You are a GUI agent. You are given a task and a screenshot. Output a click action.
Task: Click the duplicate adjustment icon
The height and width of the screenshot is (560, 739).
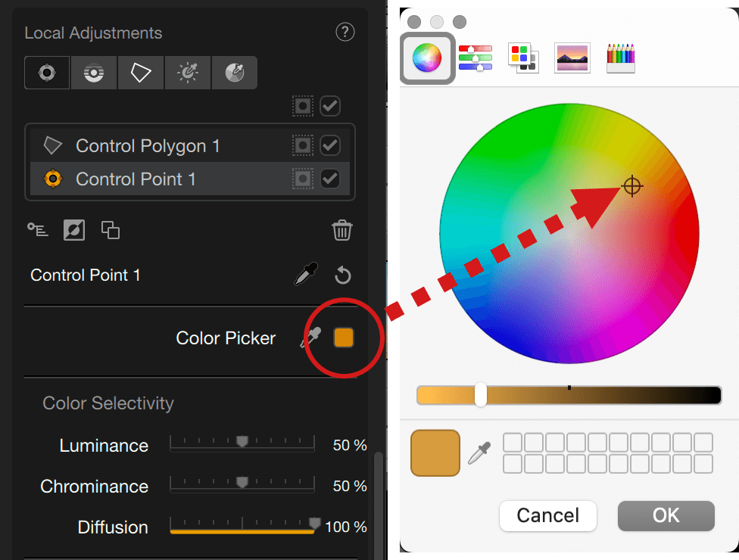111,230
